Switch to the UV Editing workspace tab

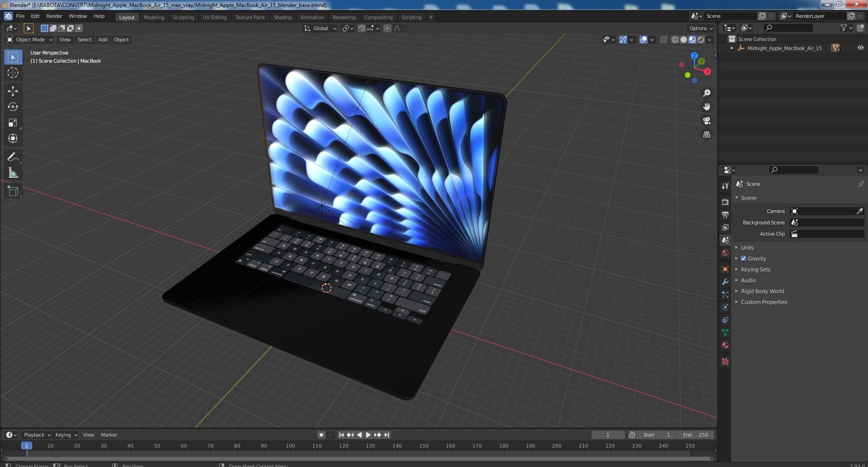pos(214,17)
